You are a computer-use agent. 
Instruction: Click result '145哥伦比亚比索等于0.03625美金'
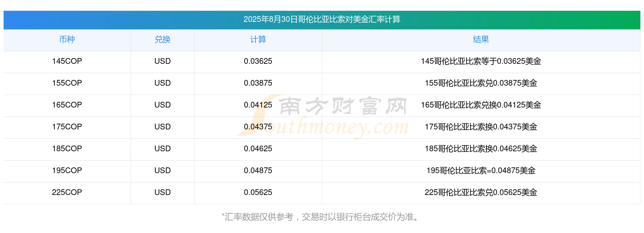pos(481,61)
